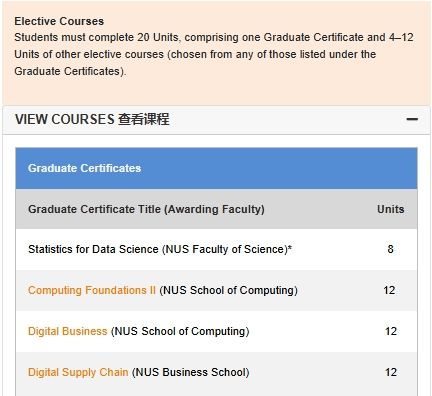
Task: Click units value 12 for Computing Foundations II
Action: (x=389, y=290)
